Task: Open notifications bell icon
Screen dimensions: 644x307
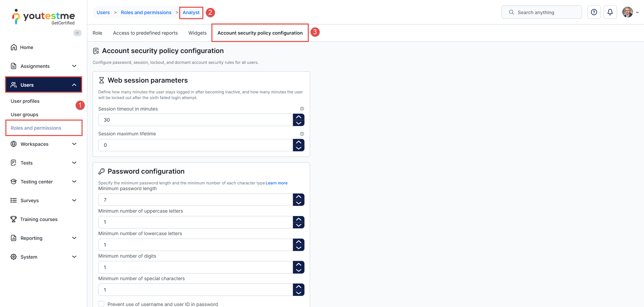Action: click(x=610, y=12)
